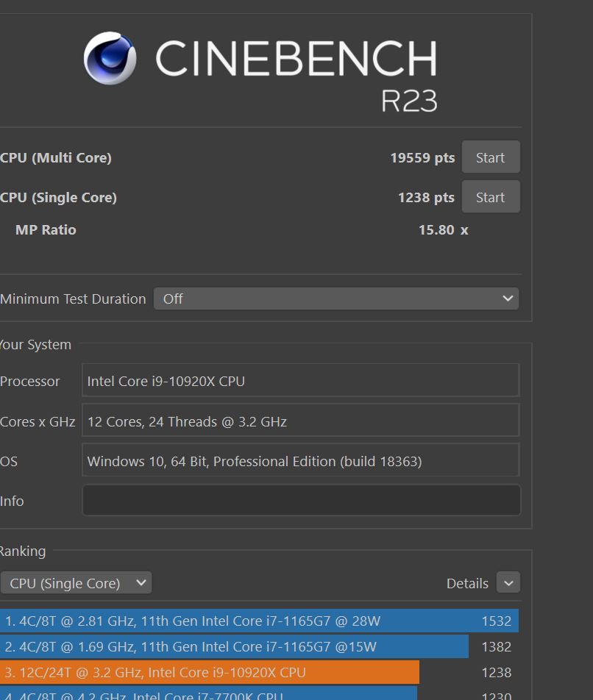
Task: Click score 1382 in the ranking list
Action: (496, 646)
